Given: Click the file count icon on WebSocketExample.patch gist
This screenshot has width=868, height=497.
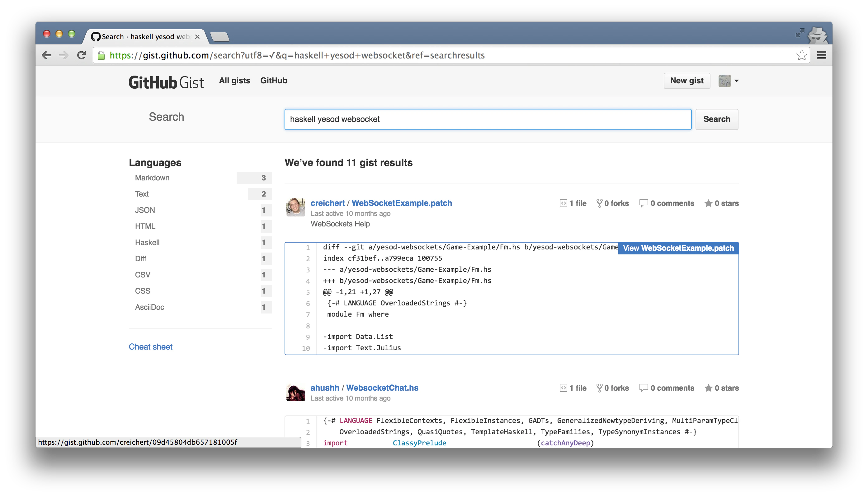Looking at the screenshot, I should click(563, 203).
